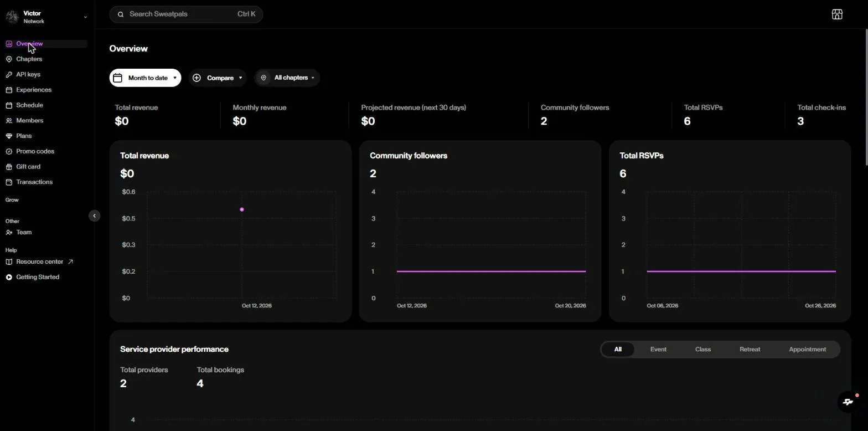This screenshot has width=868, height=431.
Task: Click the Getting Started play icon
Action: click(9, 277)
